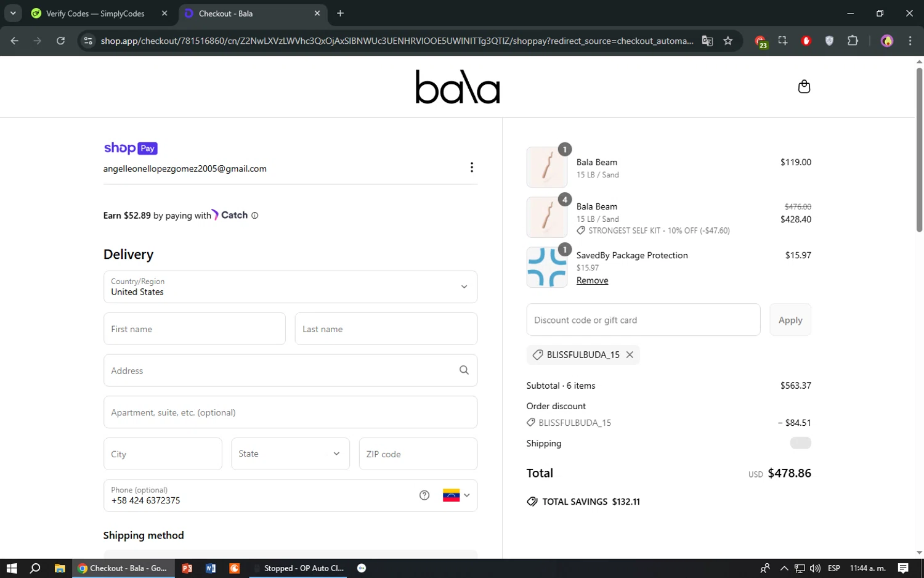Open File Explorer from taskbar

[x=60, y=568]
